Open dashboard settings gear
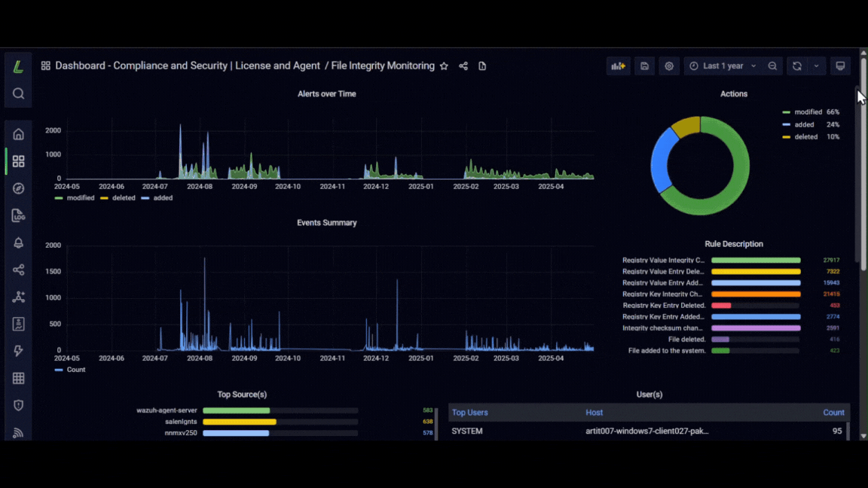 669,66
